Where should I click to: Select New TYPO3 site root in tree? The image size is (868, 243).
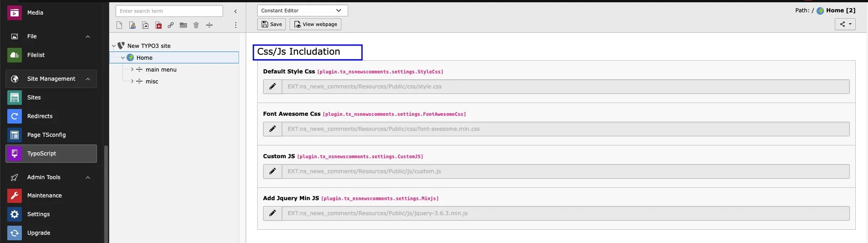[149, 46]
